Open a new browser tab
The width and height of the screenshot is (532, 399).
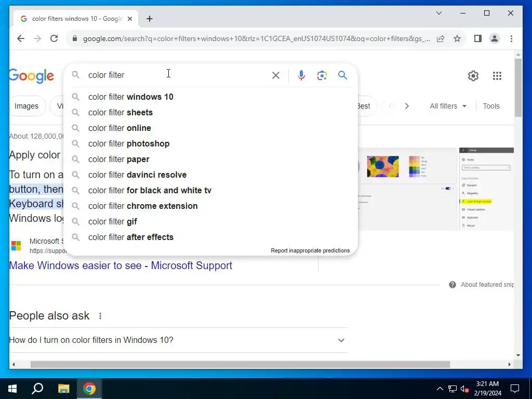pyautogui.click(x=150, y=19)
